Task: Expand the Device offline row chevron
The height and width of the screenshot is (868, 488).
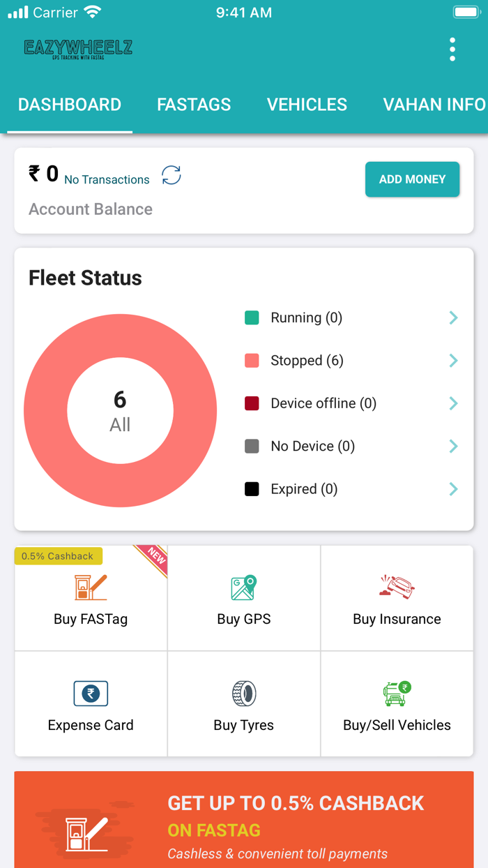Action: (453, 403)
